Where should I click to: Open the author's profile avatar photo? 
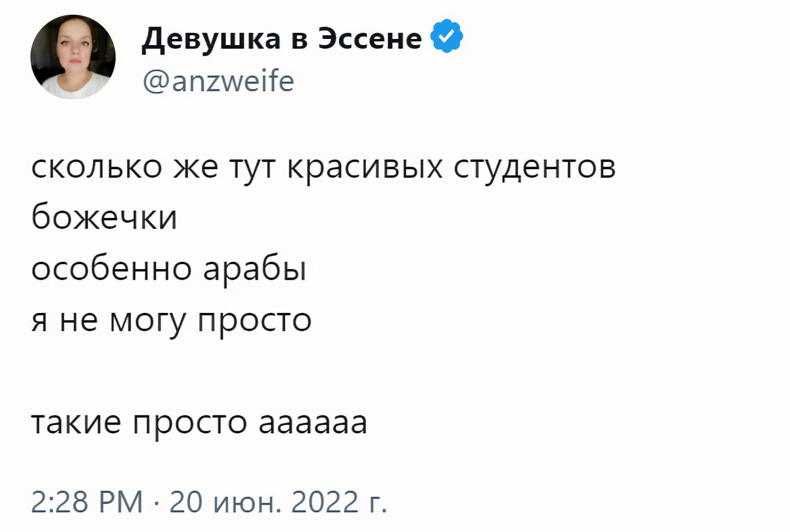click(73, 57)
